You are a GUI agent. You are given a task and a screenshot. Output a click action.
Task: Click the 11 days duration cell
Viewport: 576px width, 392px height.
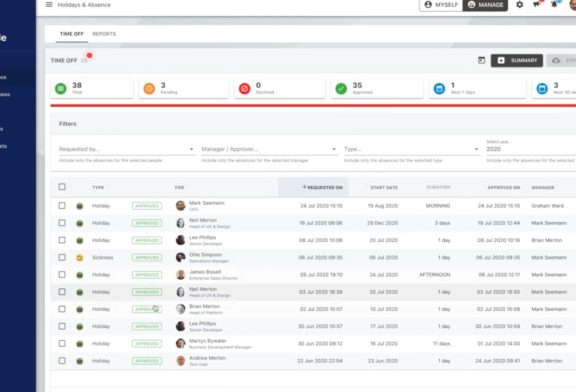pos(442,344)
